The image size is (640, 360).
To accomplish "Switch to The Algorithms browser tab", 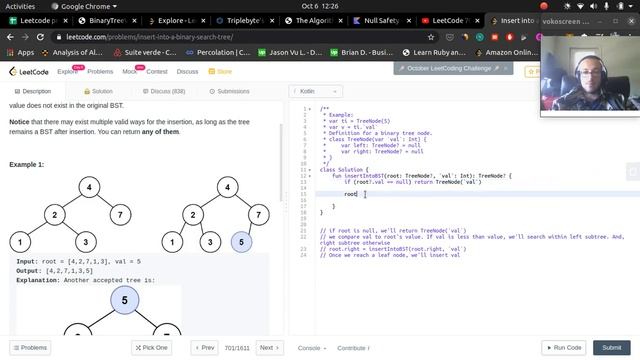I will click(313, 20).
